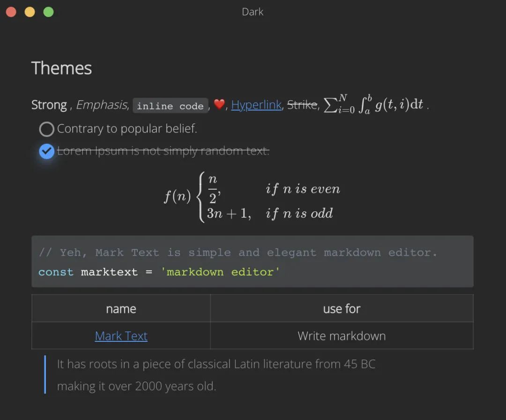The width and height of the screenshot is (506, 420).
Task: Click the Themes heading
Action: (61, 68)
